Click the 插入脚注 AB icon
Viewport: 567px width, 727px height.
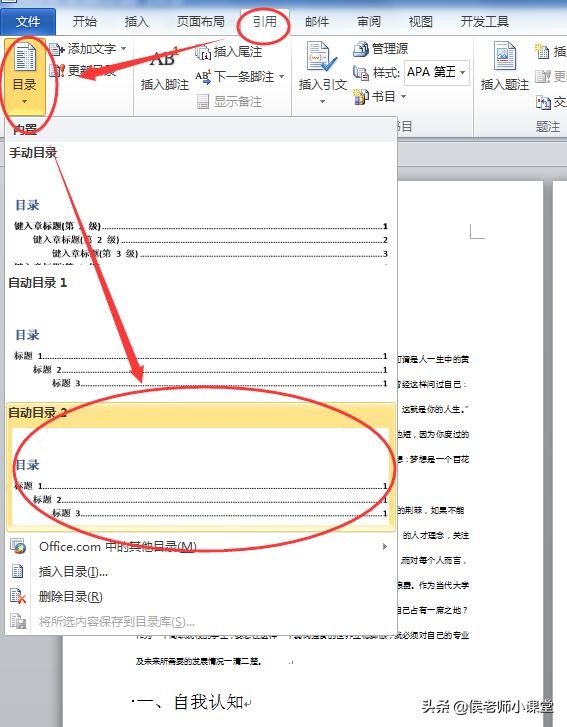point(165,58)
